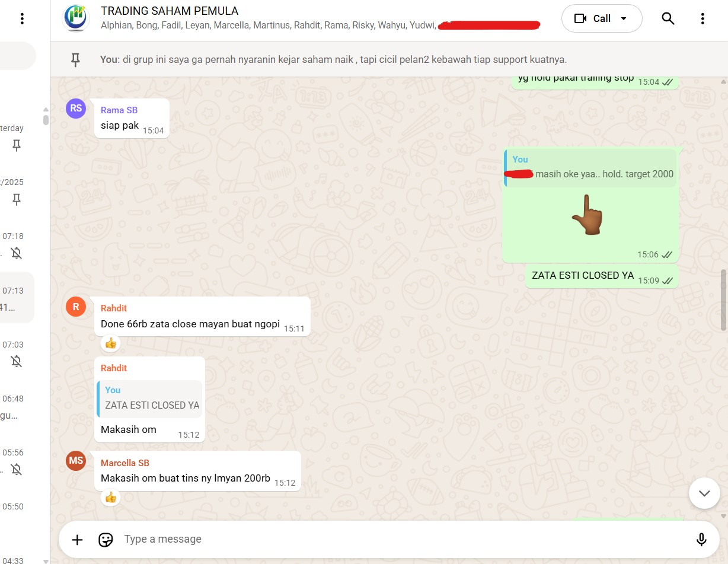Search messages with magnifier icon
The image size is (728, 564).
point(668,18)
